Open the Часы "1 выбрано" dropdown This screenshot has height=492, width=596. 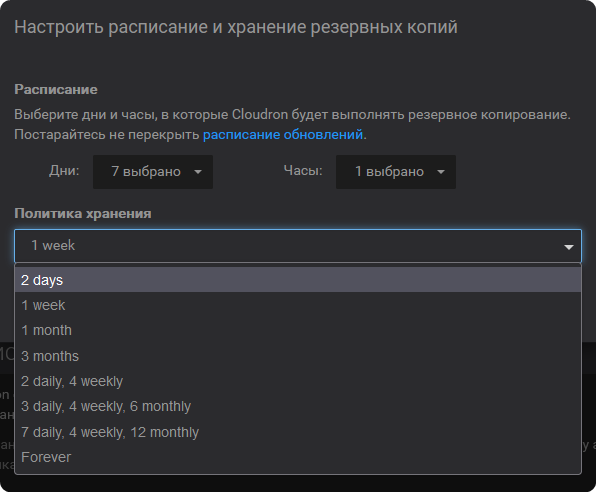tap(396, 171)
